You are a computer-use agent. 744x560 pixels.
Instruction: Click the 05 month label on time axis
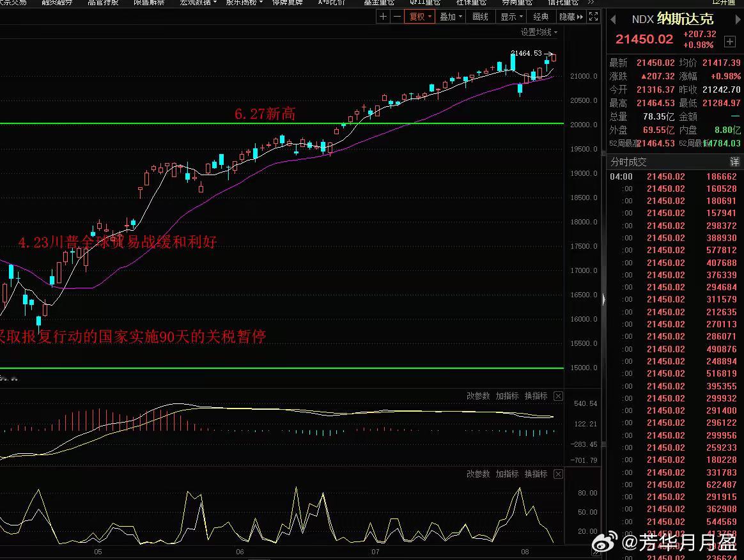pyautogui.click(x=98, y=552)
